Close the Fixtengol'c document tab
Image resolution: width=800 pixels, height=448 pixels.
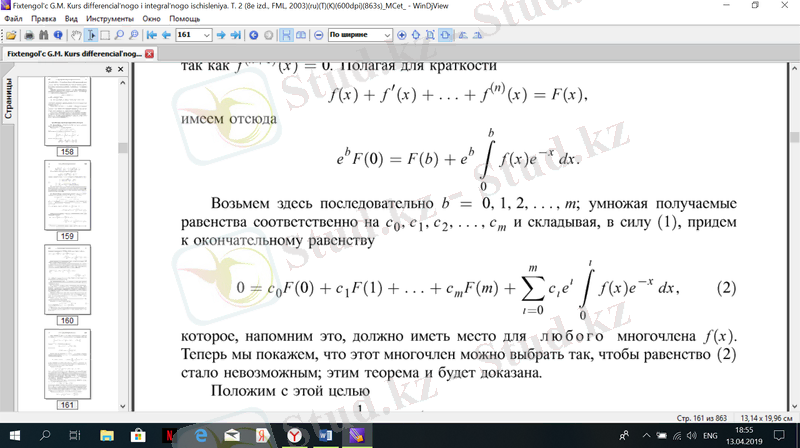149,54
